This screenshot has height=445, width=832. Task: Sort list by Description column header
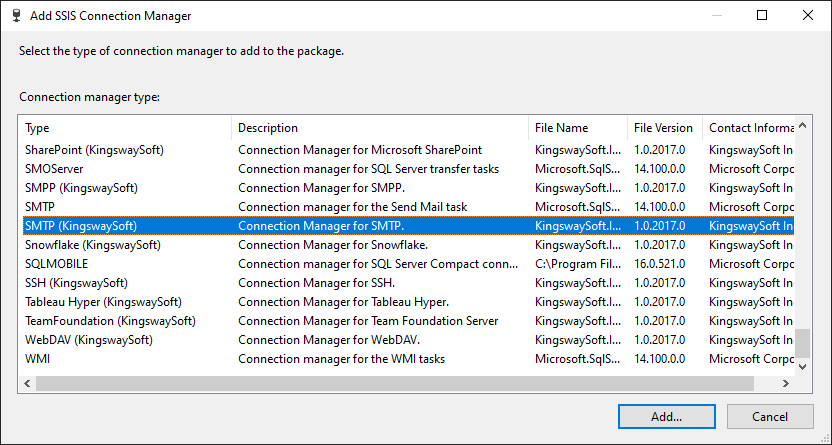pos(380,128)
